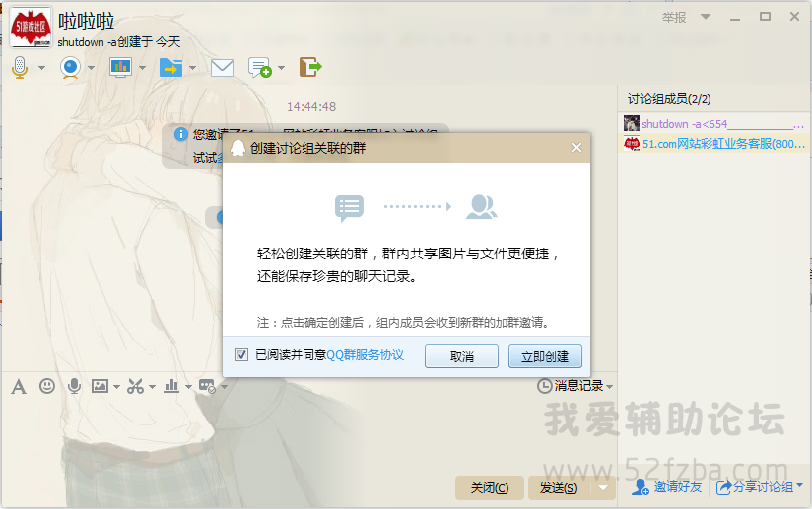Click 取消 button in dialog
The width and height of the screenshot is (812, 509).
coord(462,356)
